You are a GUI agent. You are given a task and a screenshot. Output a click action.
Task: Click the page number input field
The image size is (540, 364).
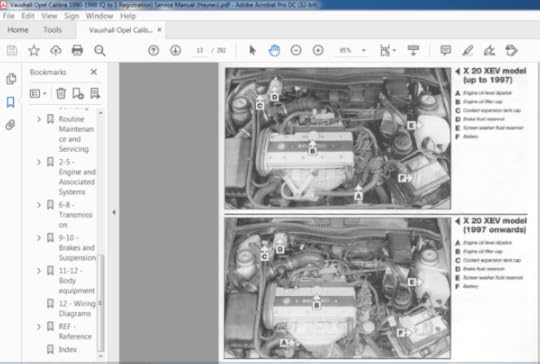[199, 51]
